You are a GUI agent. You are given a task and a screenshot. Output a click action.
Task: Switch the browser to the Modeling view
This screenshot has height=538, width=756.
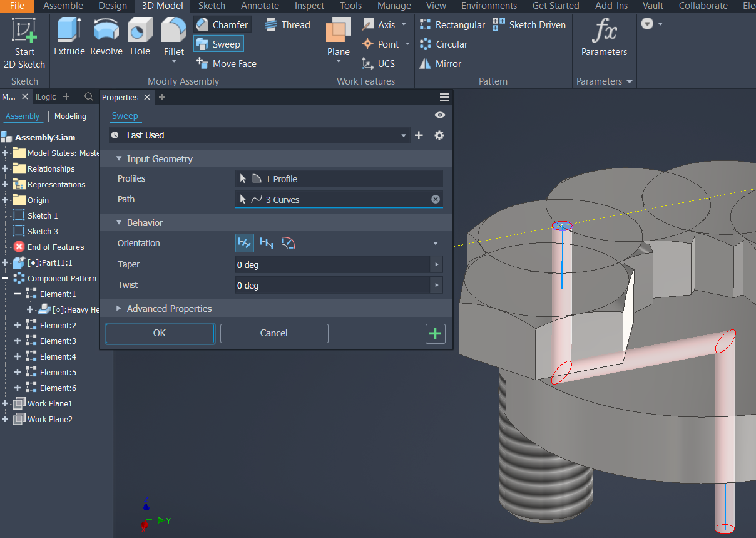(69, 116)
